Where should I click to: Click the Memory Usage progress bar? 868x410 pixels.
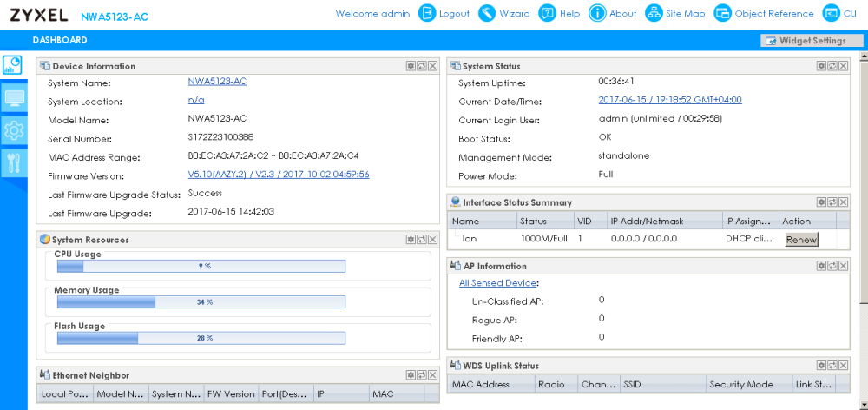tap(201, 302)
